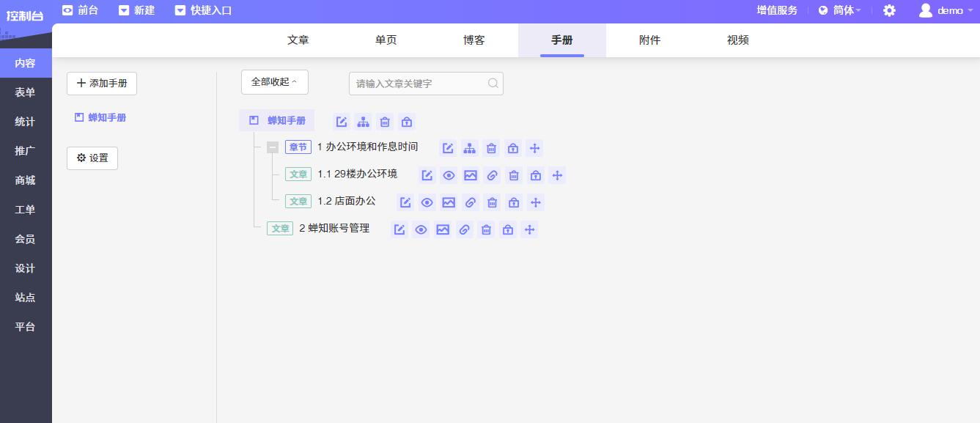Collapse the 办公环境和作息时间 chapter node
The height and width of the screenshot is (423, 980).
click(x=273, y=147)
